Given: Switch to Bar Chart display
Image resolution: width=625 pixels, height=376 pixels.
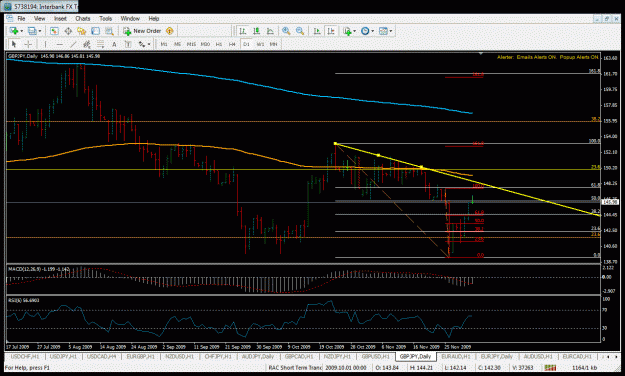Looking at the screenshot, I should click(242, 31).
